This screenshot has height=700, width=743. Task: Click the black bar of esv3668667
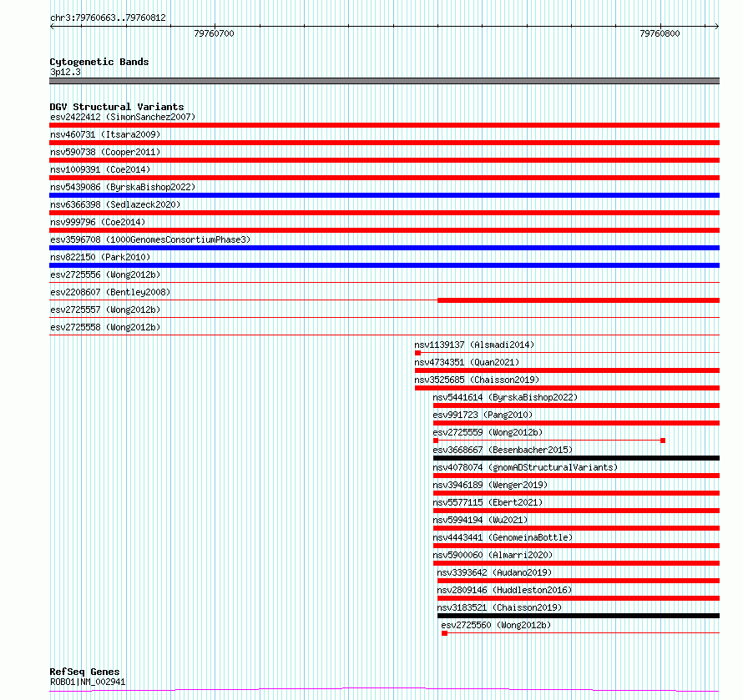[576, 458]
